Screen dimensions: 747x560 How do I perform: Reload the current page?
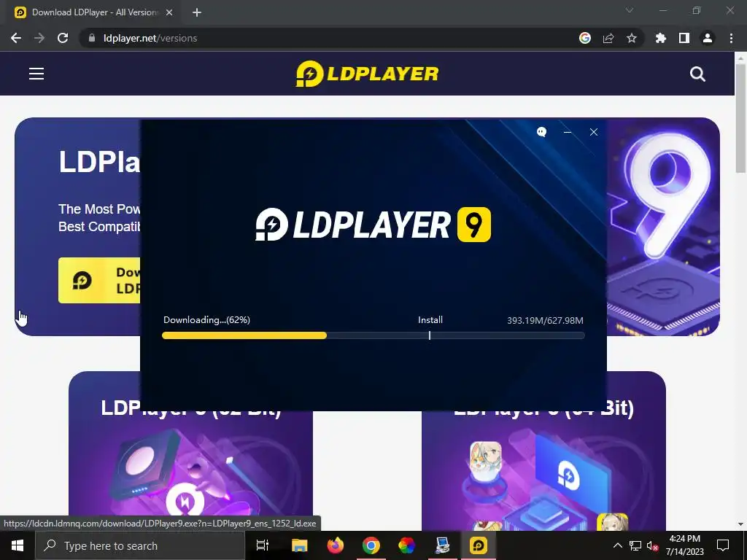pyautogui.click(x=63, y=38)
